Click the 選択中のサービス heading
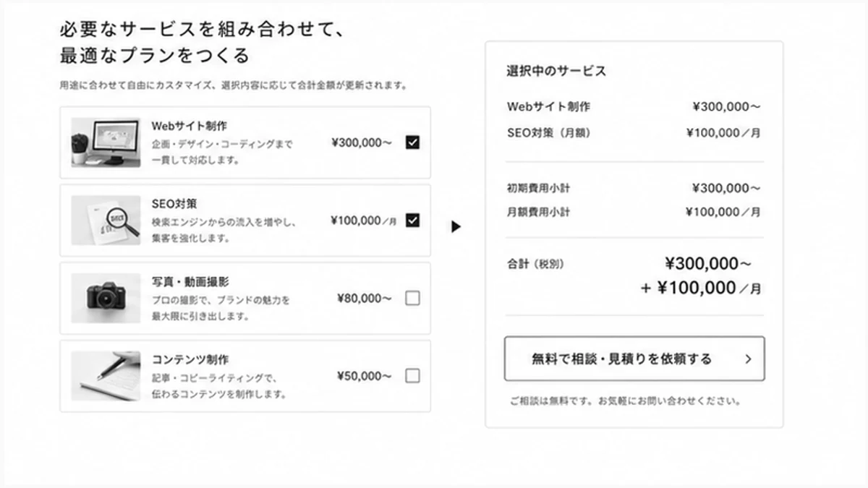 pos(556,71)
